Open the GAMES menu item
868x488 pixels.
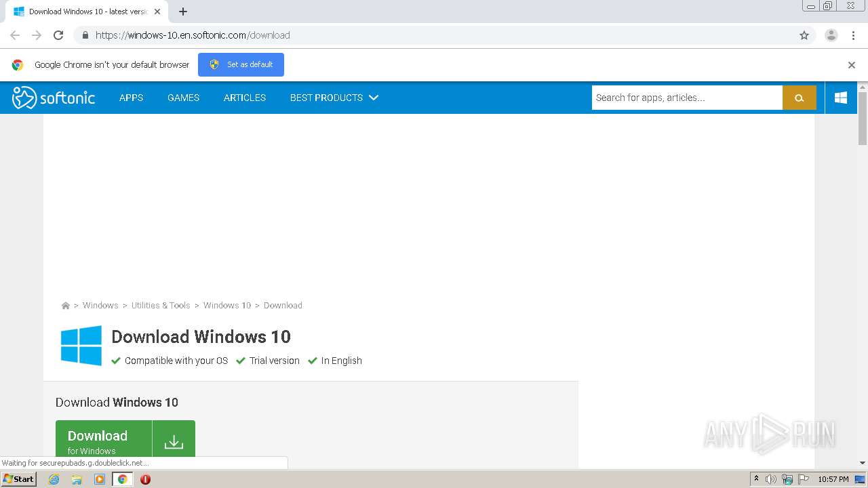pyautogui.click(x=183, y=98)
